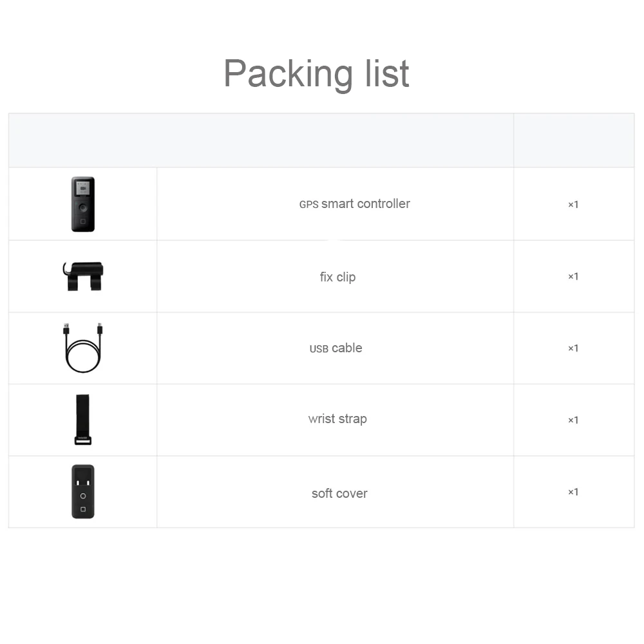Click the ×1 quantity for GPS smart controller
The height and width of the screenshot is (644, 644).
[x=573, y=205]
